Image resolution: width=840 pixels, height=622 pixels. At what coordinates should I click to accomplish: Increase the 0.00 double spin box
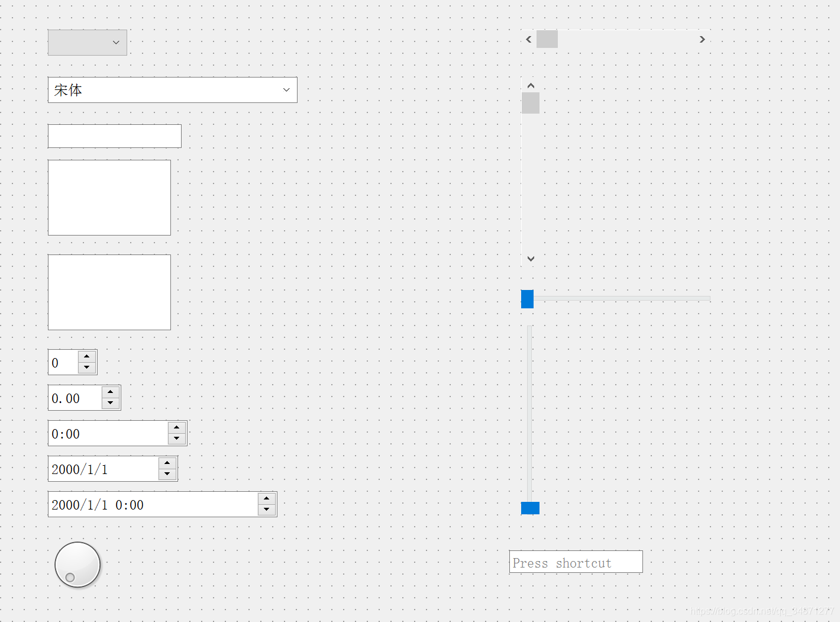111,392
